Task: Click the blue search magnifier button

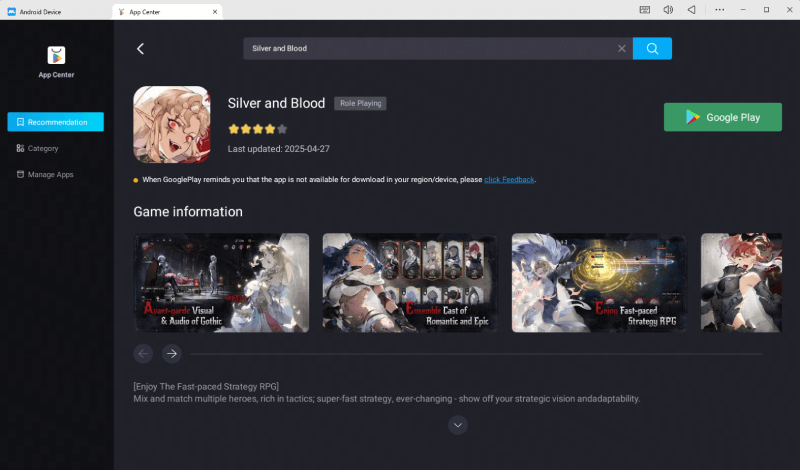Action: pyautogui.click(x=652, y=48)
